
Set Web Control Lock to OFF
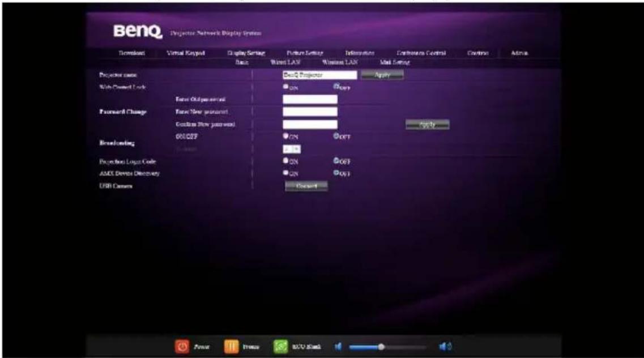(x=336, y=86)
